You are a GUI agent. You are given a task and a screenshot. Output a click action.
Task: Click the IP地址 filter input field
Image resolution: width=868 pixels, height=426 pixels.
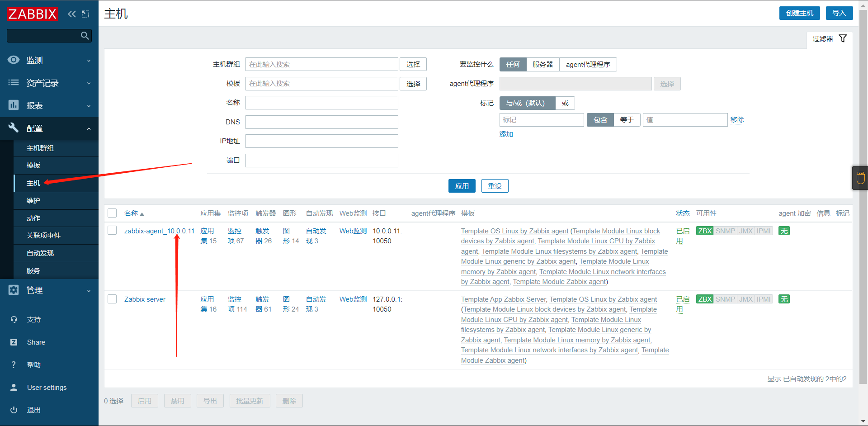click(322, 141)
